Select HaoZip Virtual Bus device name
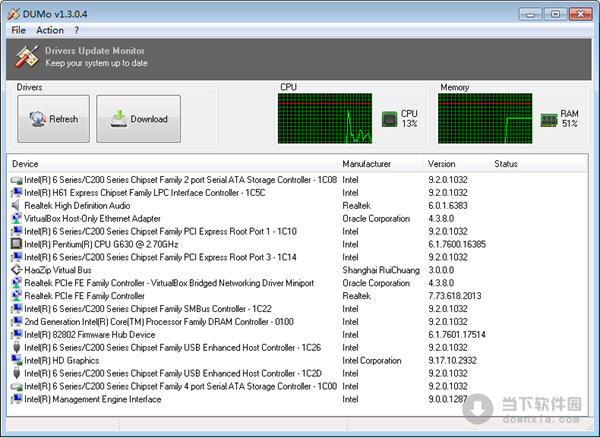 coord(58,270)
